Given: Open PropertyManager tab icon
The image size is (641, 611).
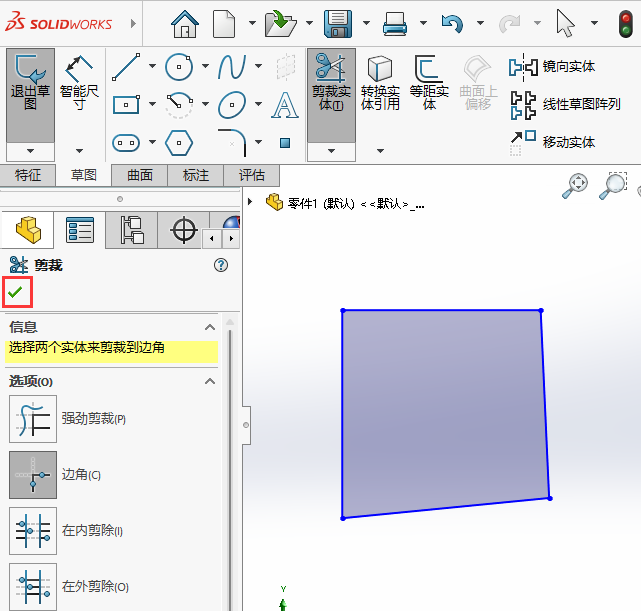Looking at the screenshot, I should pyautogui.click(x=80, y=230).
